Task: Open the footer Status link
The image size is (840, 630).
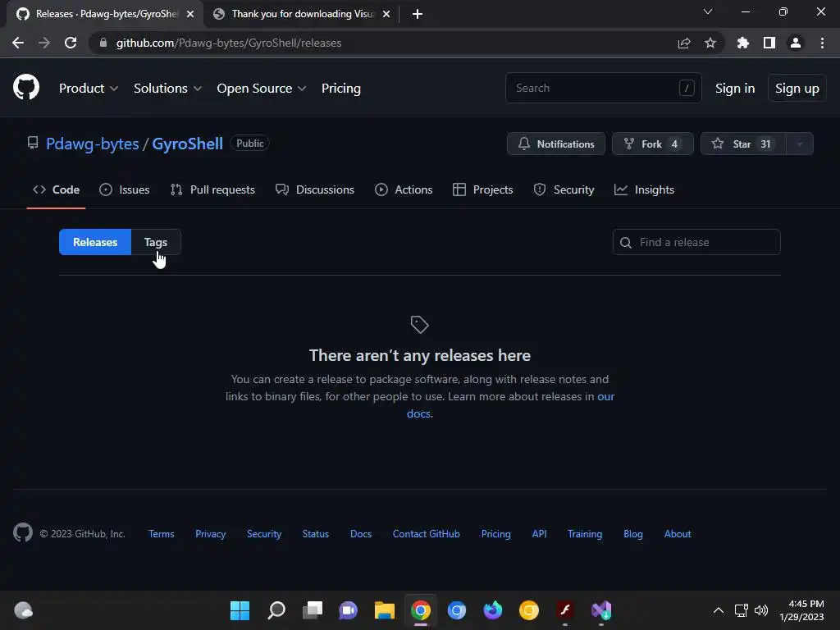Action: (316, 533)
